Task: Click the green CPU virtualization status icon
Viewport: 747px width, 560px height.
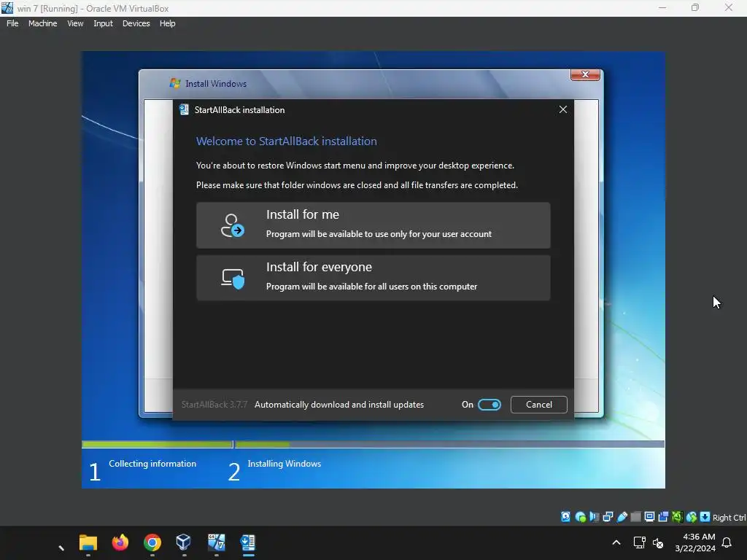Action: point(677,517)
